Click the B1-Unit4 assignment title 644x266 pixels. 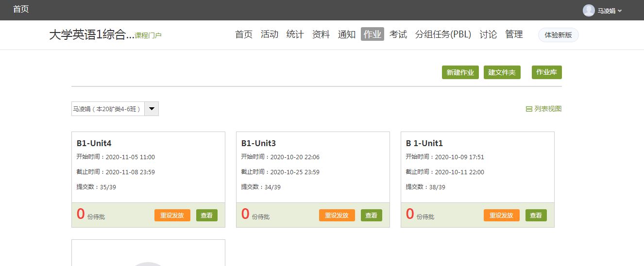pos(94,143)
